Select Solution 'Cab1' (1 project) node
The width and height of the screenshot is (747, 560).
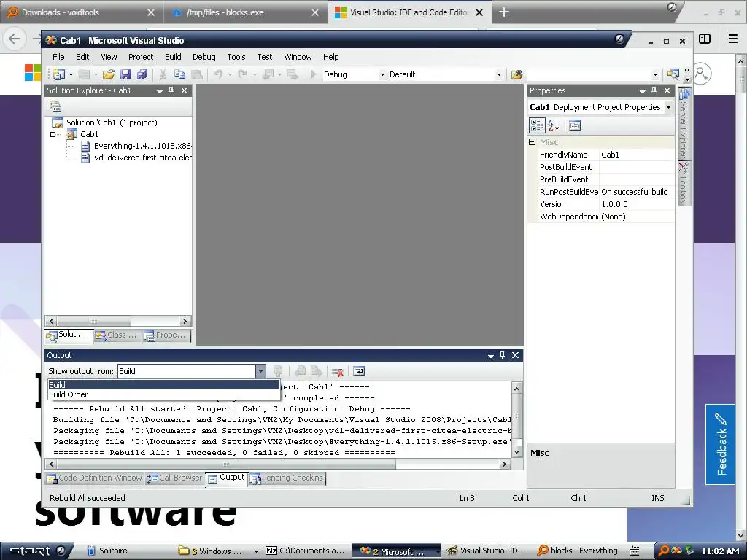tap(112, 122)
